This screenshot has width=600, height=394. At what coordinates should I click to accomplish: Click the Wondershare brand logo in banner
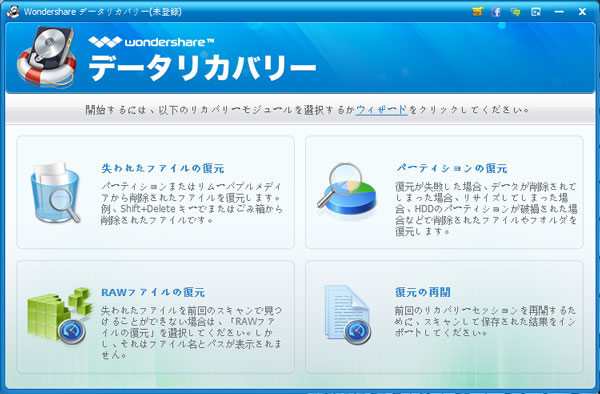point(152,42)
